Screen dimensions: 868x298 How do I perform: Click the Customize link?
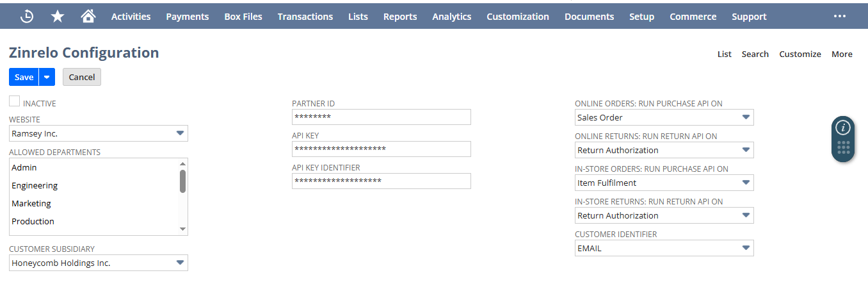(800, 54)
